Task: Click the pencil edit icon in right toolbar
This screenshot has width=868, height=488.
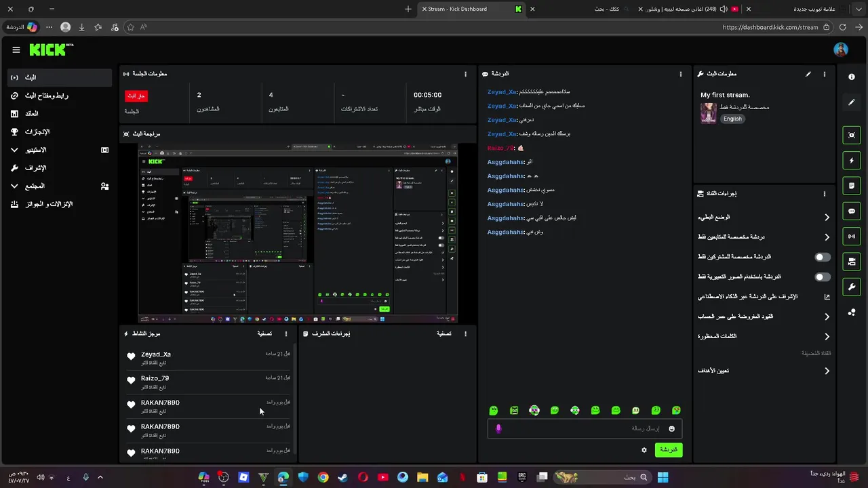Action: 852,102
